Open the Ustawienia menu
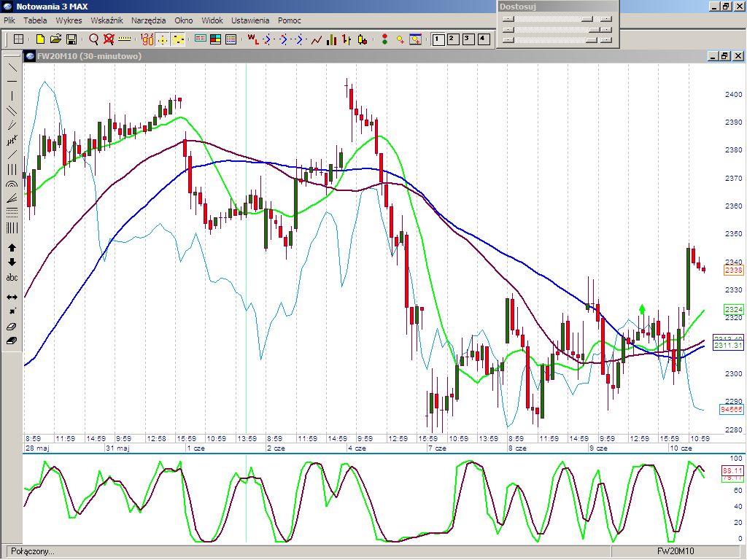This screenshot has width=747, height=560. 250,20
